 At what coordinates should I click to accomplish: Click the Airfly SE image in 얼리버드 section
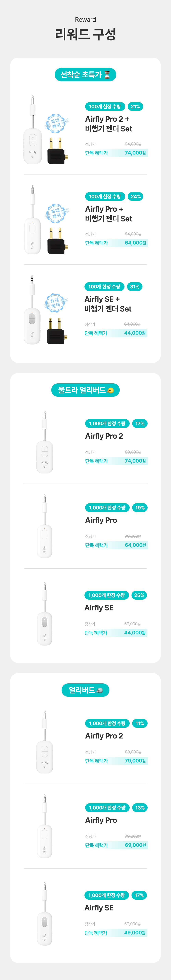point(44,914)
